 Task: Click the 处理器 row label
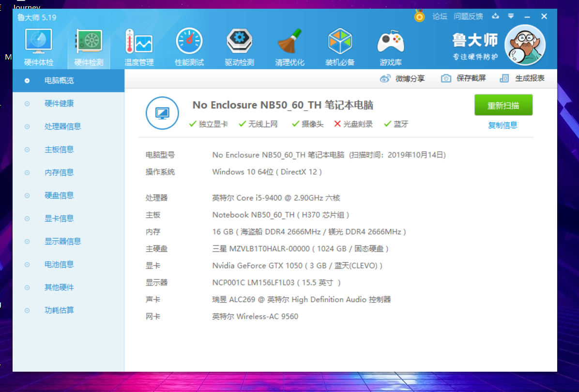point(156,198)
